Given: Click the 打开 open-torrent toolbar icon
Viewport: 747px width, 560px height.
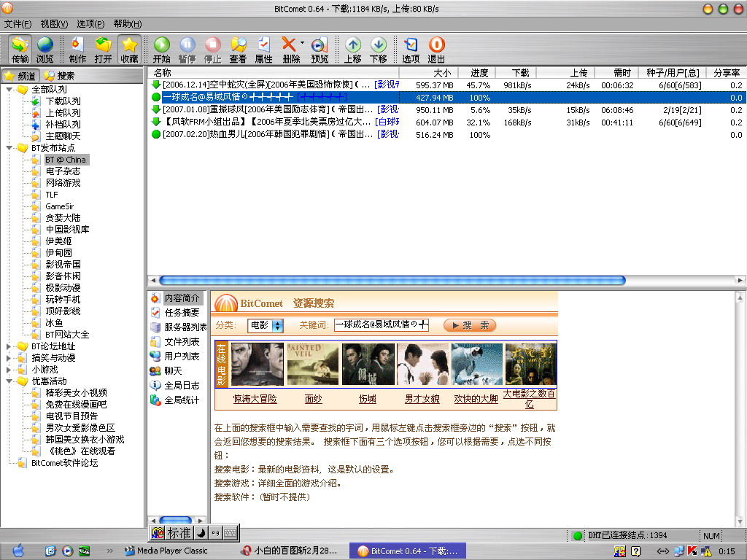Looking at the screenshot, I should 103,50.
